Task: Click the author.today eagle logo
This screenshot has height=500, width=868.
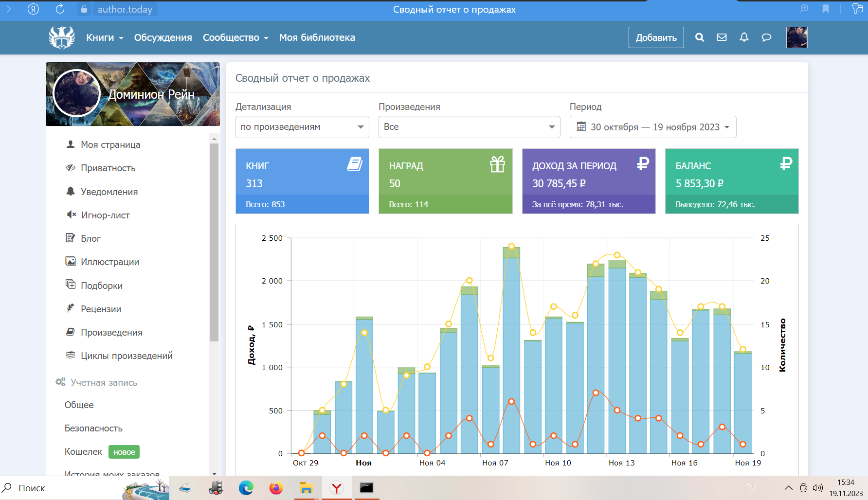Action: [62, 37]
